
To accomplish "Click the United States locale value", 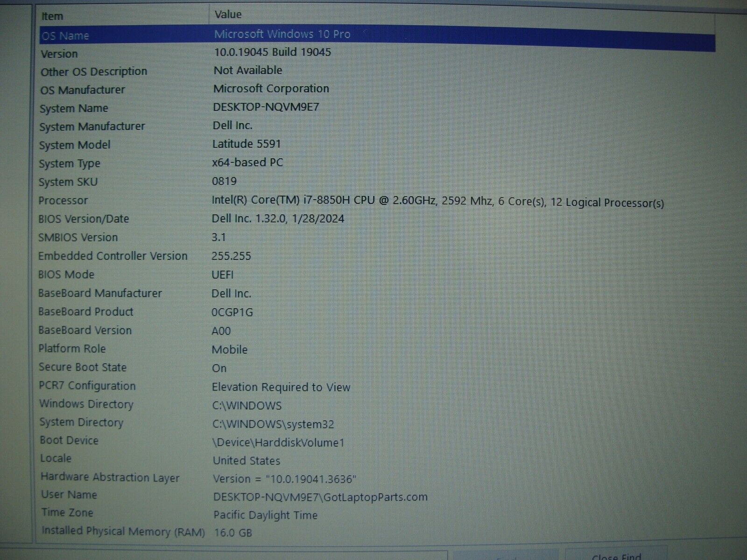I will click(247, 461).
